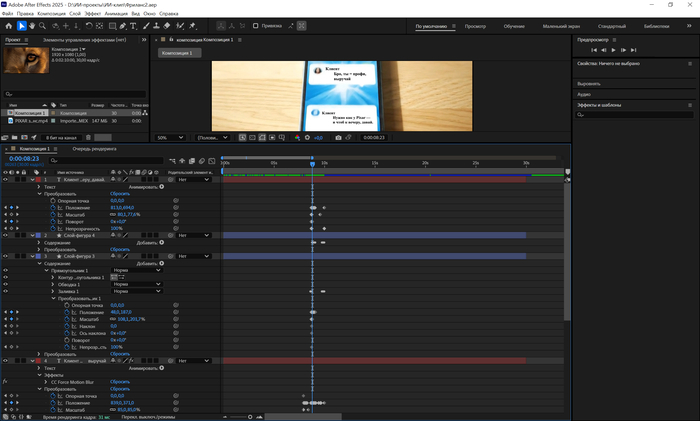Click the effects search field in Эффекты и шаблоны
This screenshot has height=421, width=700.
636,115
